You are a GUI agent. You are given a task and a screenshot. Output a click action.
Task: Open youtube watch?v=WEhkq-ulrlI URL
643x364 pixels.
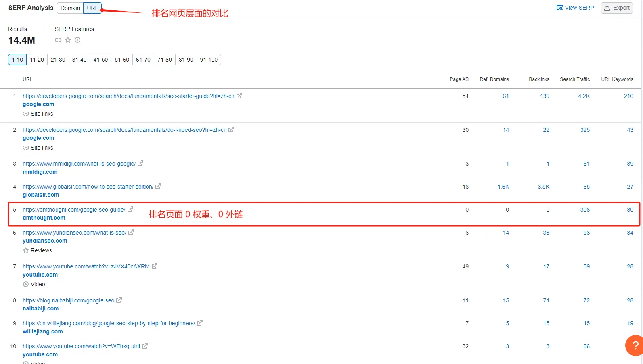pyautogui.click(x=81, y=346)
